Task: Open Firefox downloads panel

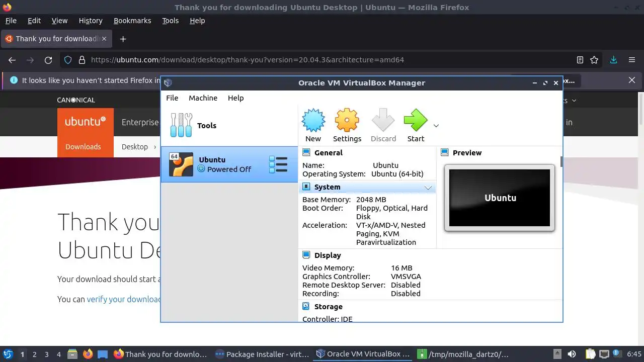Action: [613, 60]
